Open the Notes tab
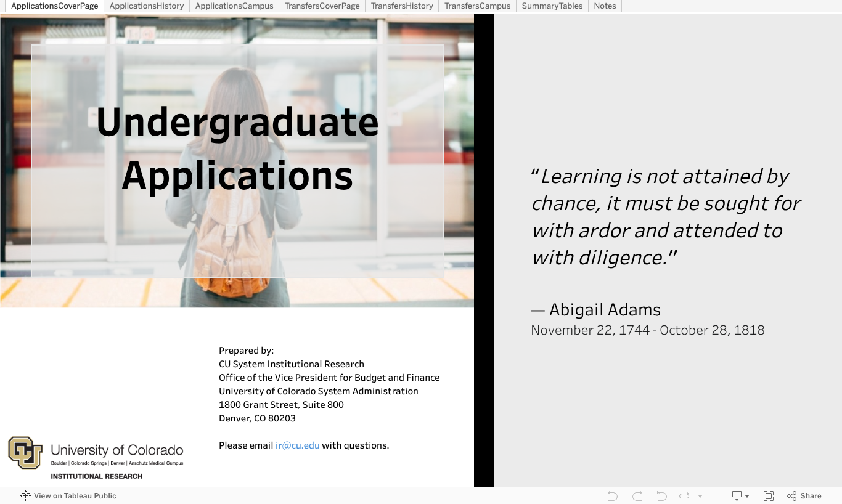Image resolution: width=842 pixels, height=504 pixels. tap(605, 6)
